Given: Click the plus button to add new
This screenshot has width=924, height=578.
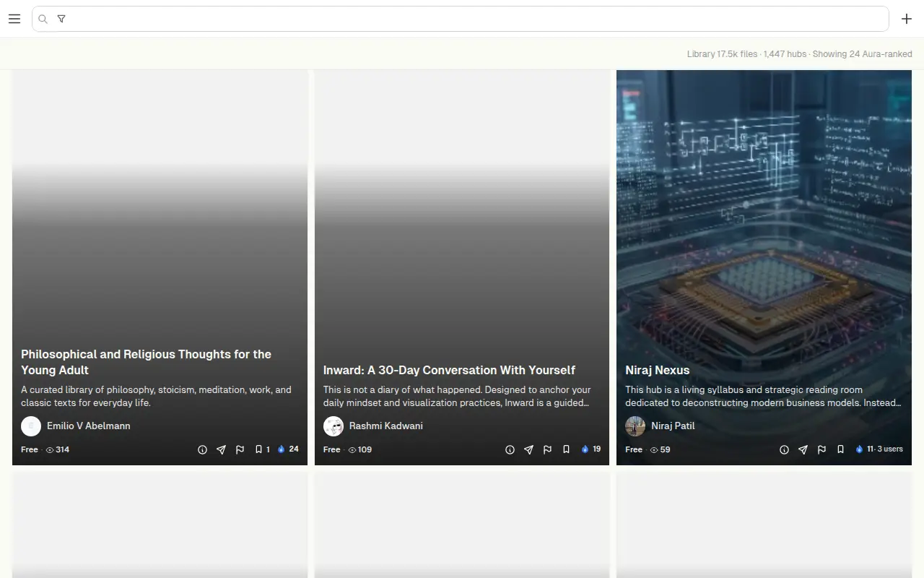Looking at the screenshot, I should (907, 19).
